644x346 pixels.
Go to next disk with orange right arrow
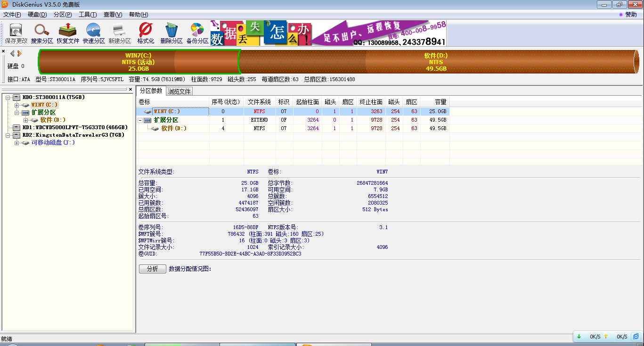coord(19,53)
